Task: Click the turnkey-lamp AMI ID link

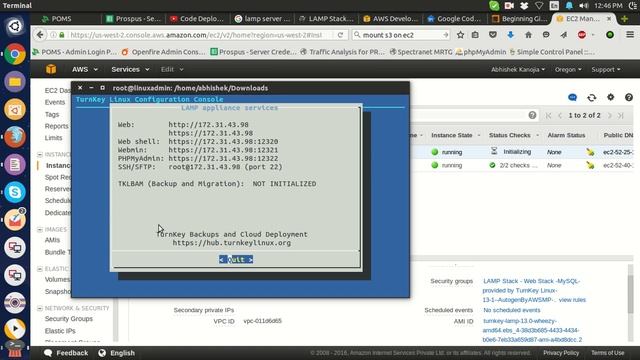Action: (532, 330)
